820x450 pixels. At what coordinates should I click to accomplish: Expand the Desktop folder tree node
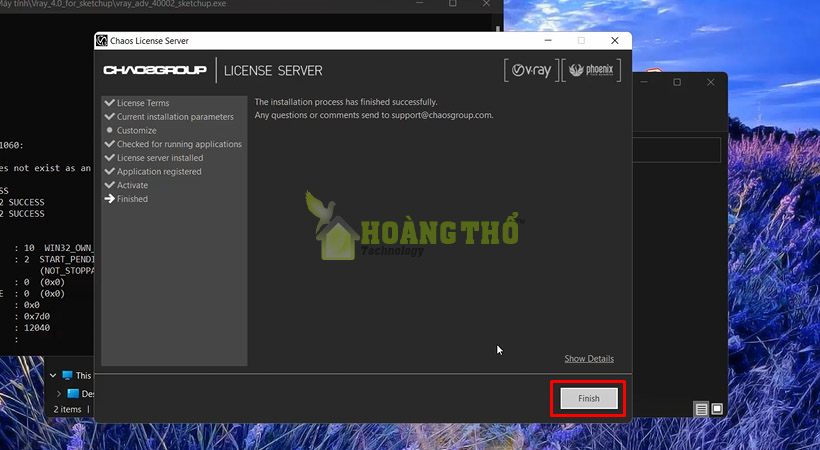point(59,393)
